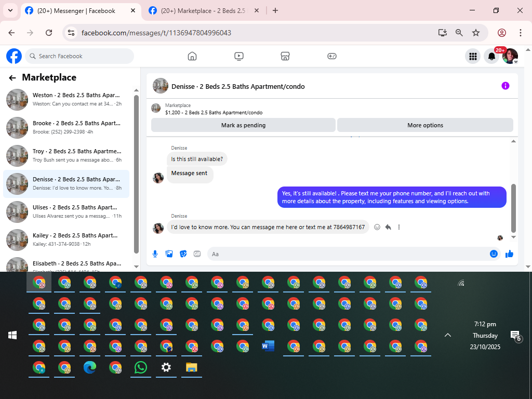Choose a GIF icon

point(197,254)
